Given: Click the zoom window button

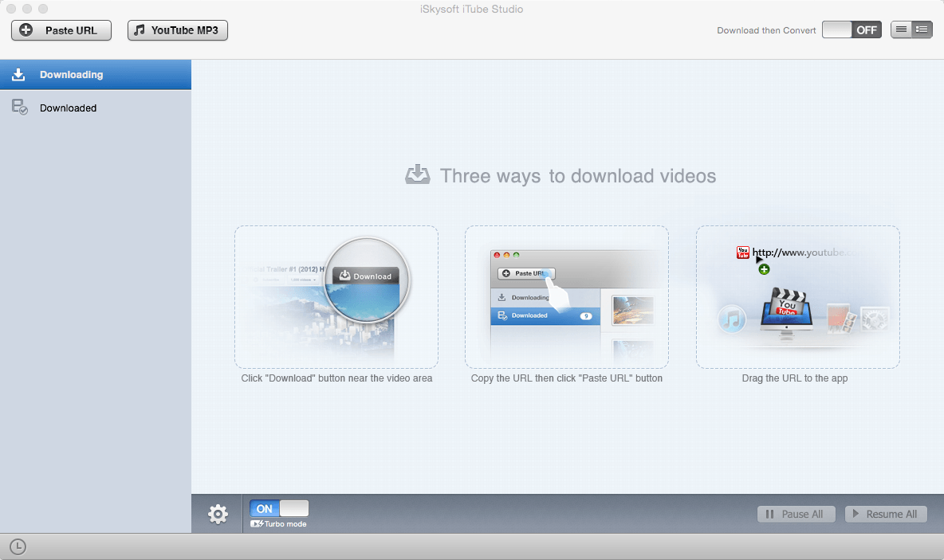Looking at the screenshot, I should tap(43, 9).
